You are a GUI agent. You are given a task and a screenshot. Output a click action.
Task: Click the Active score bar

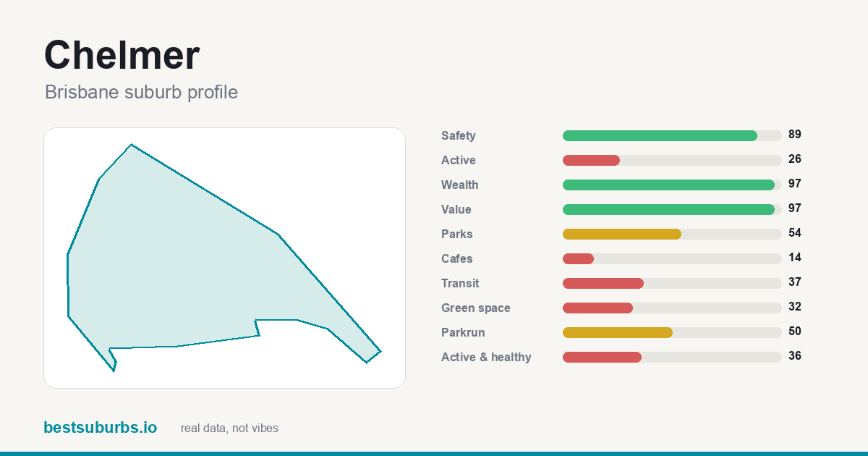(x=672, y=160)
